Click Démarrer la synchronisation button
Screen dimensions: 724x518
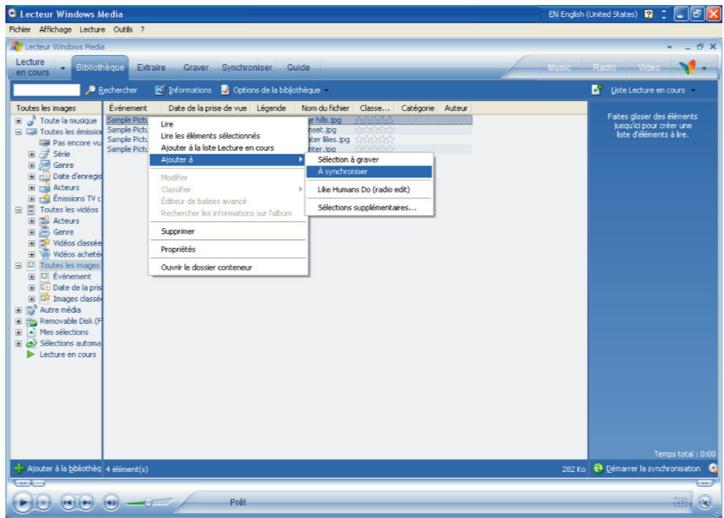pos(647,469)
